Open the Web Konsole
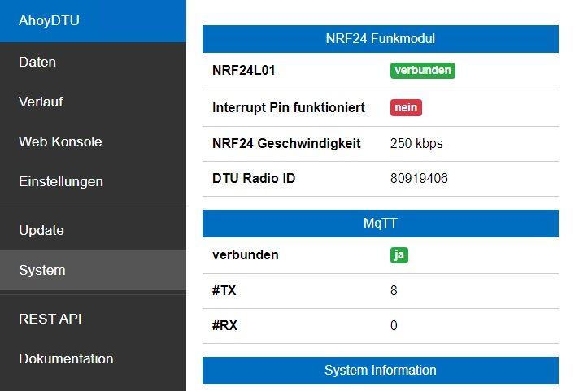 point(60,141)
